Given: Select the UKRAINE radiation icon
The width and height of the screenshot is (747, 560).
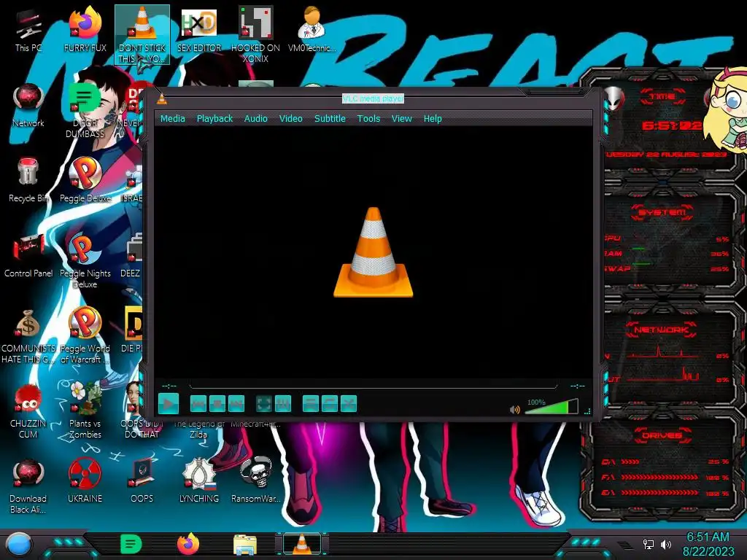Looking at the screenshot, I should click(x=85, y=480).
